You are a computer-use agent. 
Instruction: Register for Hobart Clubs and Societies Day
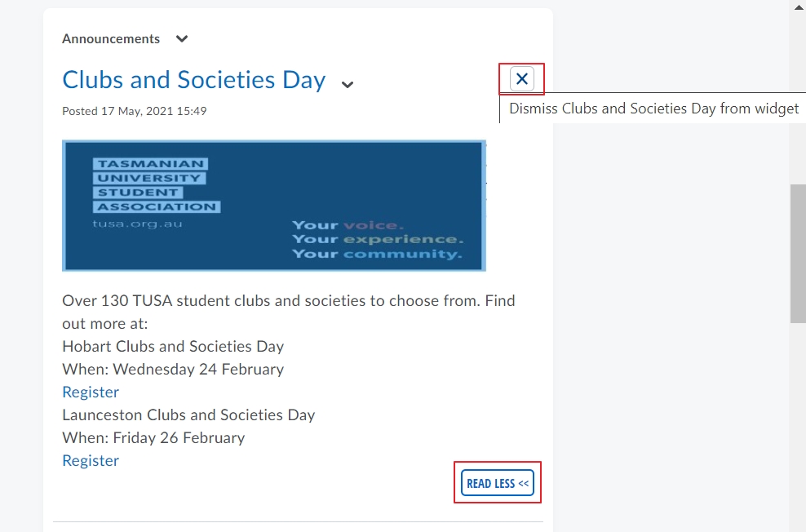click(91, 392)
